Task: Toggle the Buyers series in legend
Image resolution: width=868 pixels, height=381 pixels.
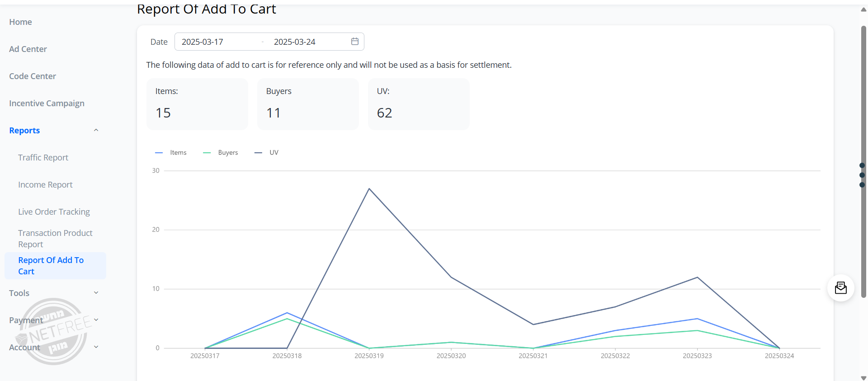Action: tap(221, 153)
